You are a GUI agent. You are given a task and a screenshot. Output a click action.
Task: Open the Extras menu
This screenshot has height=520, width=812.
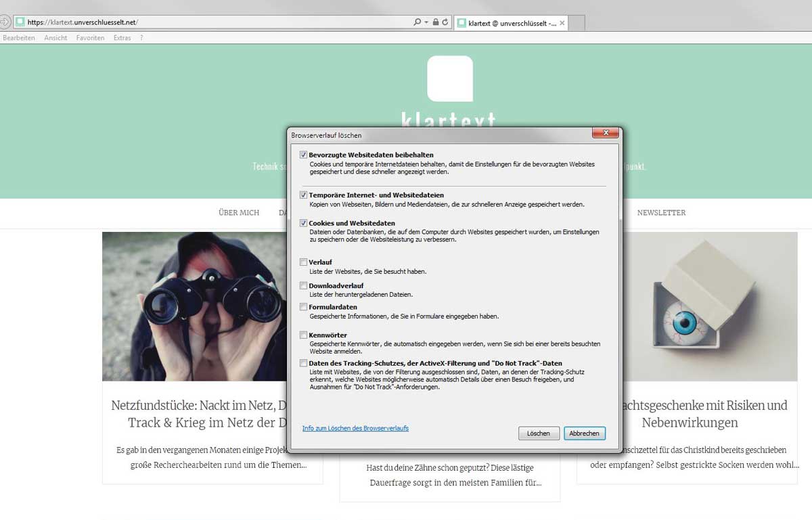click(122, 38)
